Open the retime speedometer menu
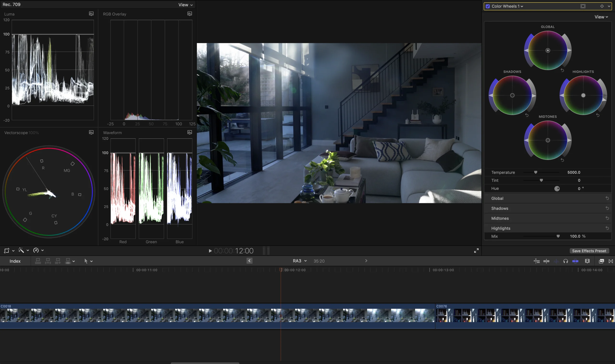This screenshot has width=615, height=364. (36, 250)
